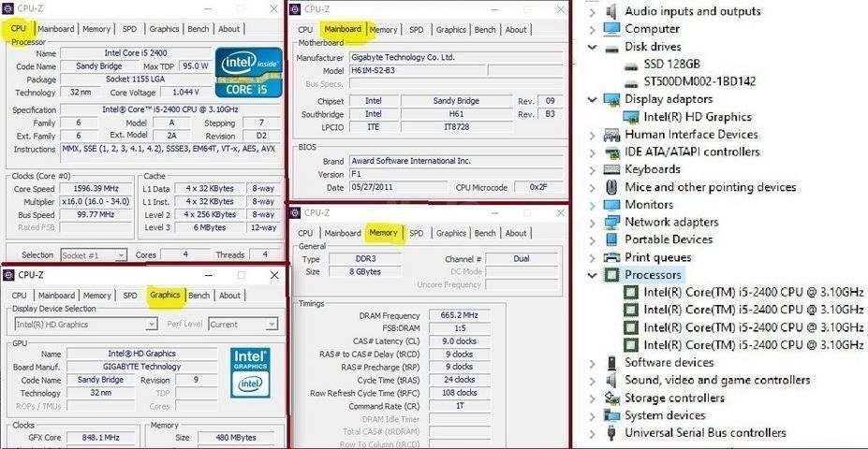Click the System devices icon

click(x=611, y=415)
